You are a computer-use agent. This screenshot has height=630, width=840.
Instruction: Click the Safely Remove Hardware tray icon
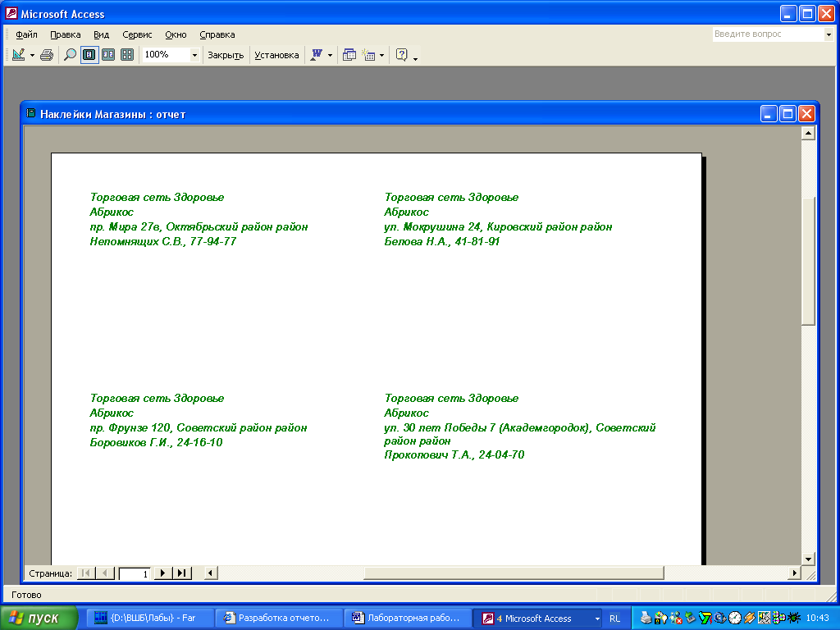[691, 618]
